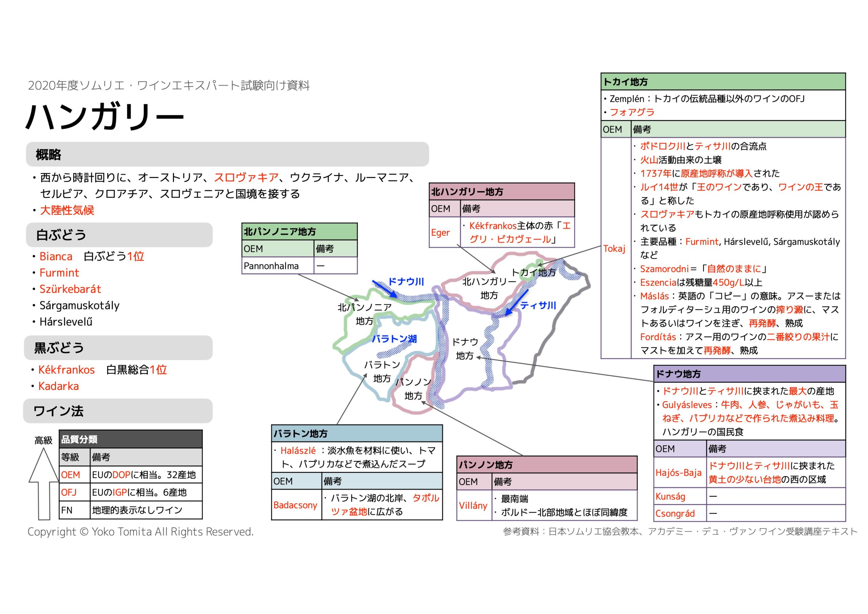Click the OFJ row in quality table
Screen dimensions: 868x614
[x=131, y=493]
